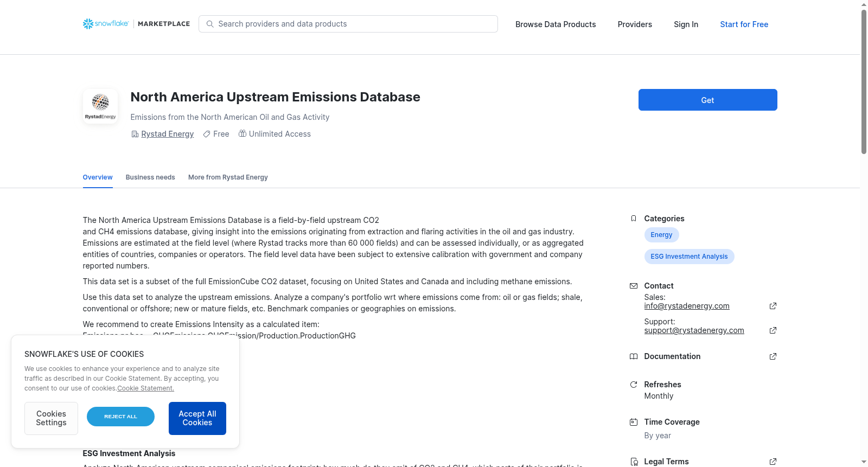Click the Refreshes circular arrow icon
The image size is (868, 467).
pos(634,385)
